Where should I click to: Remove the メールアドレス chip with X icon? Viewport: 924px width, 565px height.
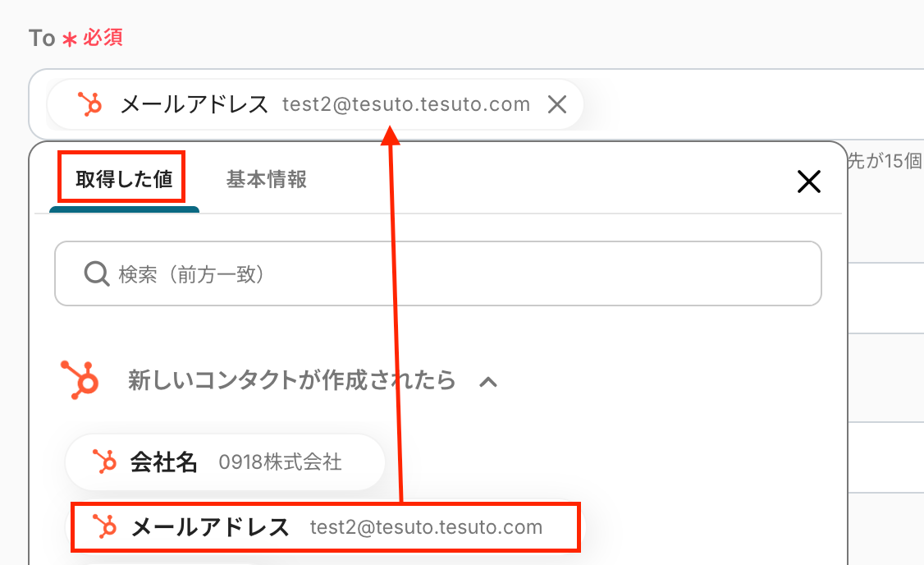click(x=557, y=105)
